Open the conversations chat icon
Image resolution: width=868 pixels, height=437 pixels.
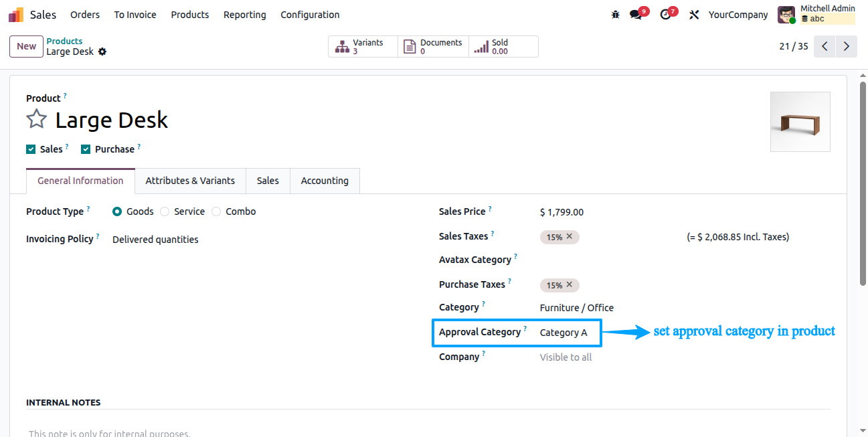coord(636,15)
